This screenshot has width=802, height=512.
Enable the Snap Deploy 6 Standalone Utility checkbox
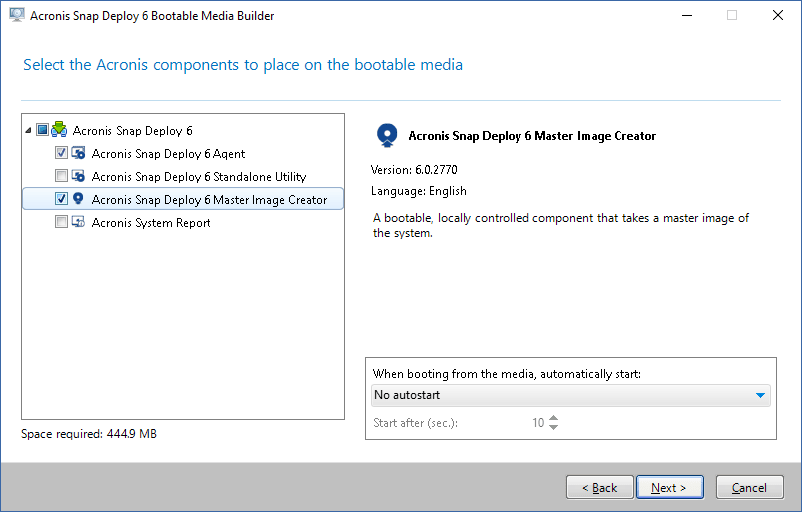(x=61, y=177)
